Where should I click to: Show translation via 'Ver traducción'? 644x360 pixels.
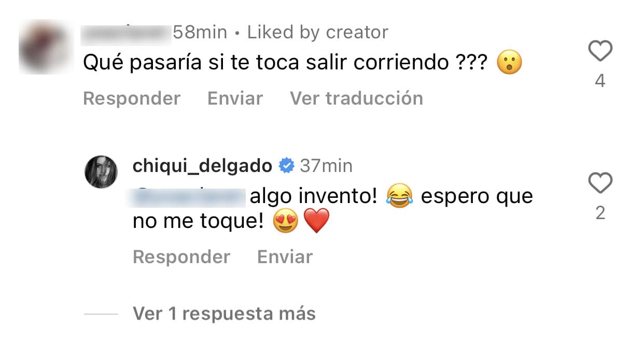click(x=357, y=98)
